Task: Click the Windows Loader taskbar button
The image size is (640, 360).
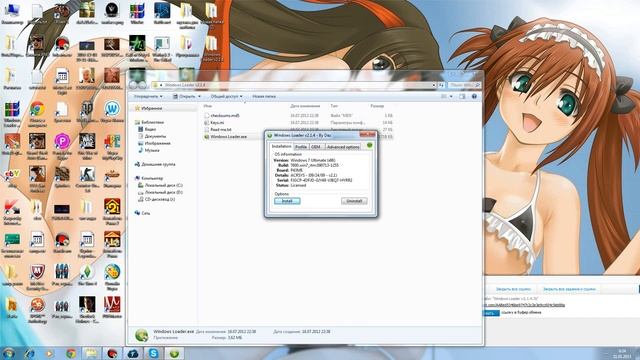Action: (174, 353)
